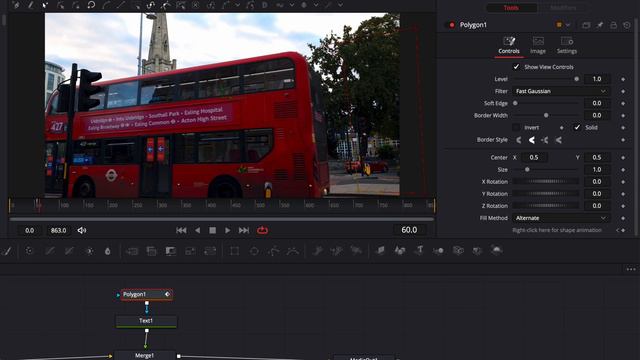Image resolution: width=640 pixels, height=360 pixels.
Task: Select the fourth Border Style option
Action: point(559,140)
